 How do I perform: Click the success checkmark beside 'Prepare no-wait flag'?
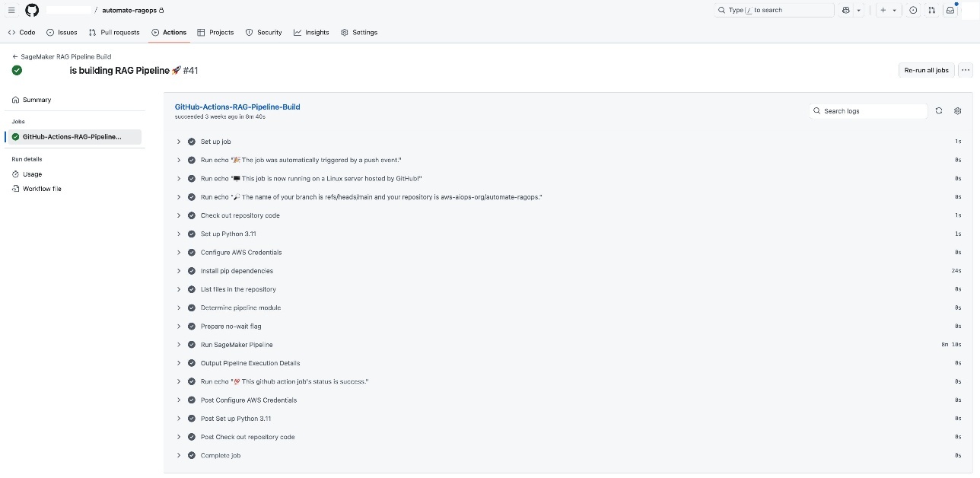(192, 326)
